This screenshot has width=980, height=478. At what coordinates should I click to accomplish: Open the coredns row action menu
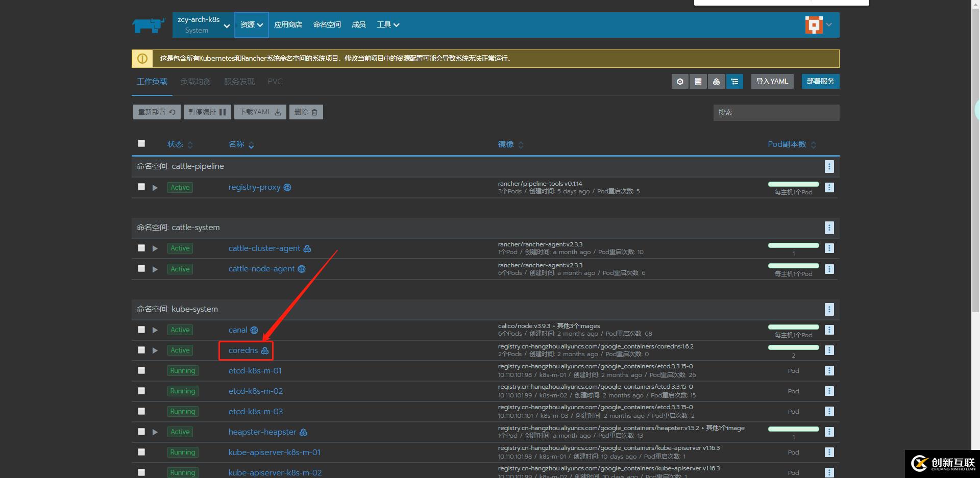click(x=829, y=350)
